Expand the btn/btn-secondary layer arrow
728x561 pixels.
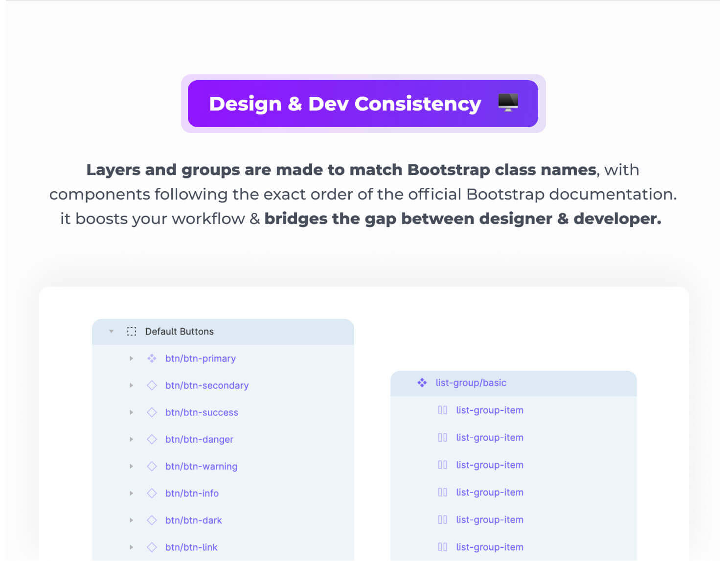pyautogui.click(x=131, y=385)
